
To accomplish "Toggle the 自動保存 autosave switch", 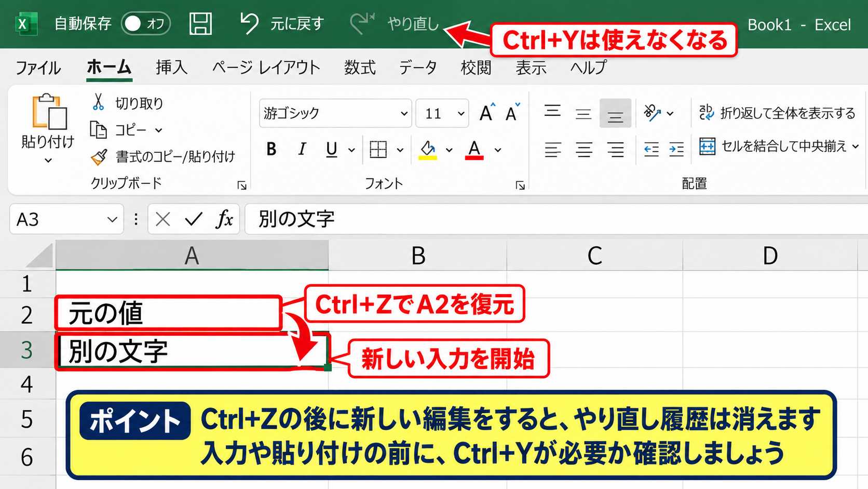I will (x=146, y=23).
